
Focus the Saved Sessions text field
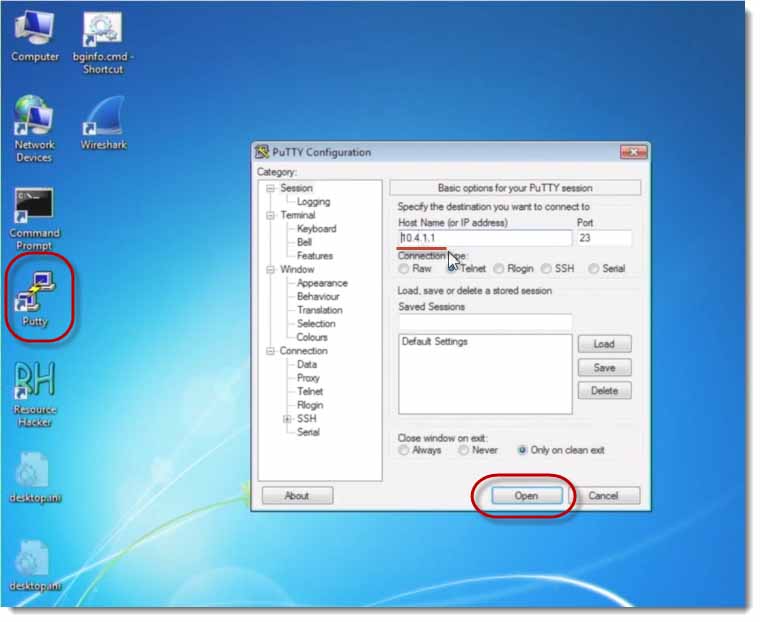(485, 321)
